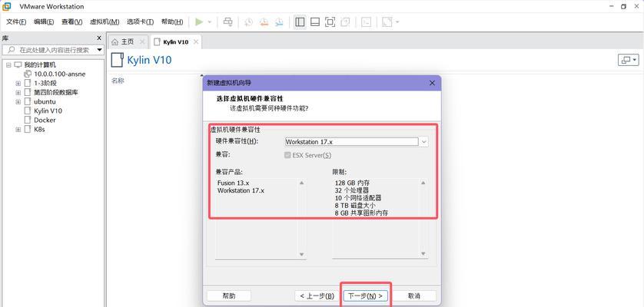
Task: Click the 第四阶段数据库 folder label
Action: (x=56, y=92)
